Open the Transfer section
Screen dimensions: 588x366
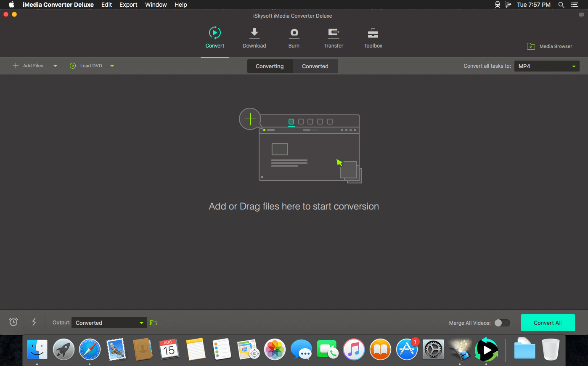pos(334,38)
